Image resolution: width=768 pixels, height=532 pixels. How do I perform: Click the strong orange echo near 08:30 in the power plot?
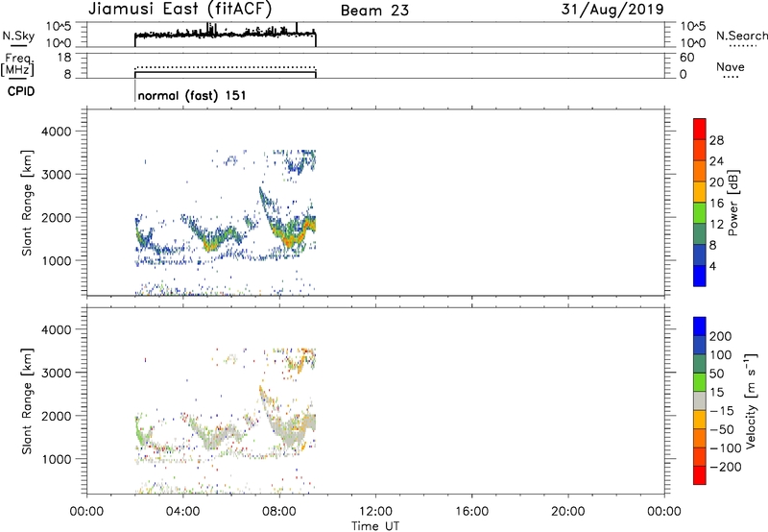[288, 240]
